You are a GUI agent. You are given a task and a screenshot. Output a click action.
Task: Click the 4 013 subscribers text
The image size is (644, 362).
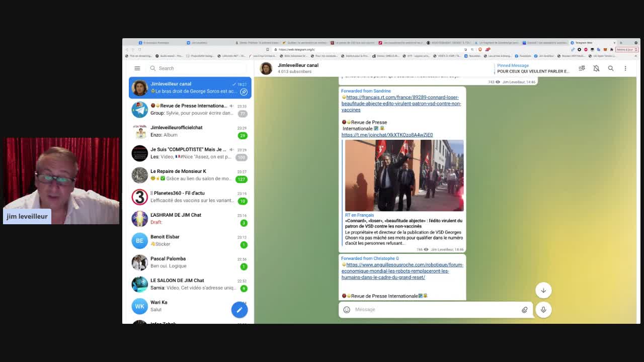[x=295, y=71]
